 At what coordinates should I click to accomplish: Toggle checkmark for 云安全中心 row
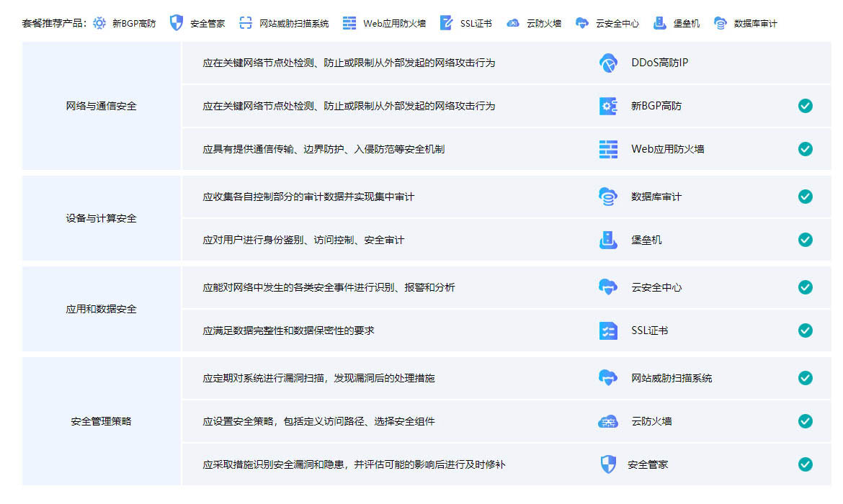click(805, 287)
